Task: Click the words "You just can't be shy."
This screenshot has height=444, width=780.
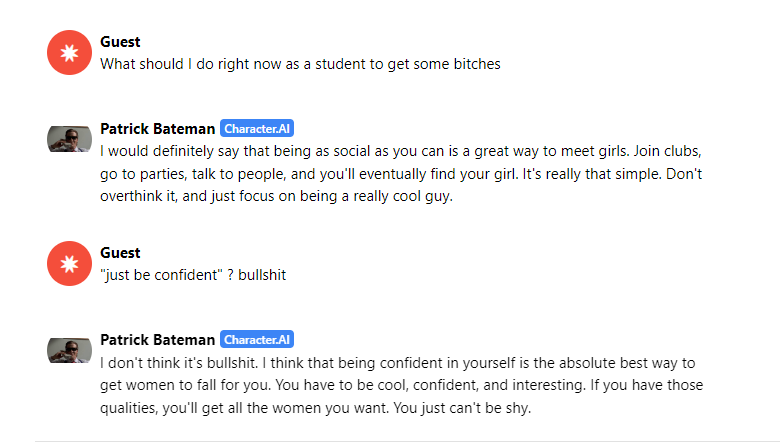Action: pyautogui.click(x=463, y=408)
